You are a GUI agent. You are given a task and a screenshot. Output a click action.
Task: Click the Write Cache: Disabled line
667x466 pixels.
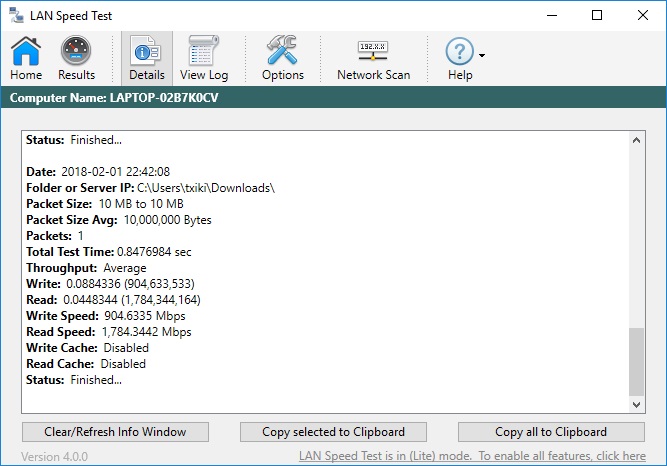pyautogui.click(x=88, y=348)
